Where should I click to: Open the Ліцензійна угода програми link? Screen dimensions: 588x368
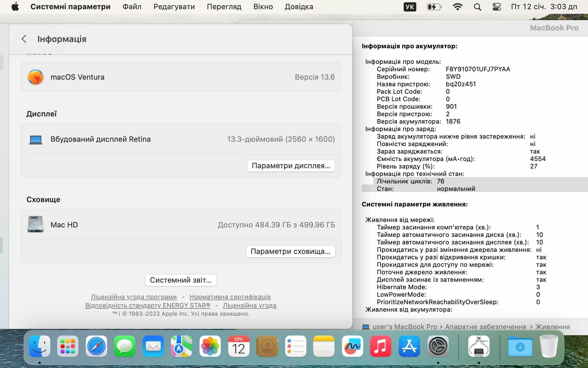pyautogui.click(x=134, y=297)
